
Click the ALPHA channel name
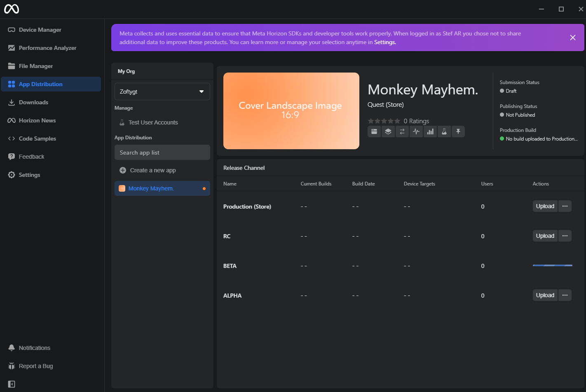pyautogui.click(x=232, y=296)
